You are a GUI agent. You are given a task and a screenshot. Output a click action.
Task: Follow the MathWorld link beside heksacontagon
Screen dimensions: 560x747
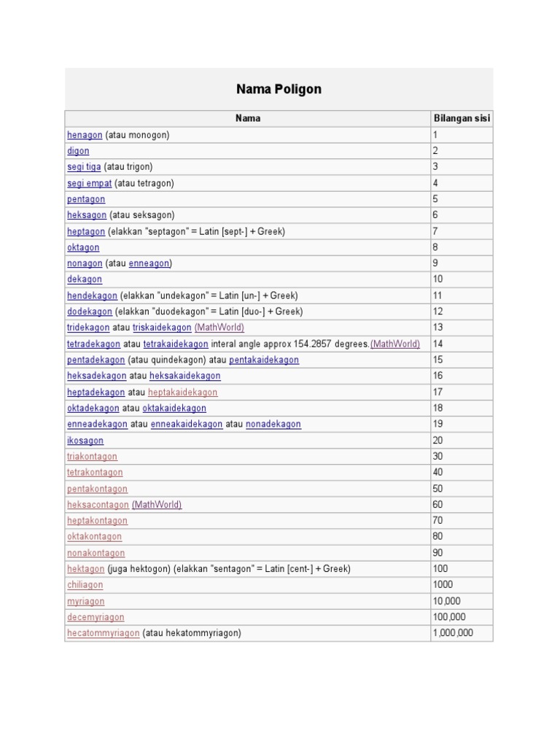[x=157, y=505]
